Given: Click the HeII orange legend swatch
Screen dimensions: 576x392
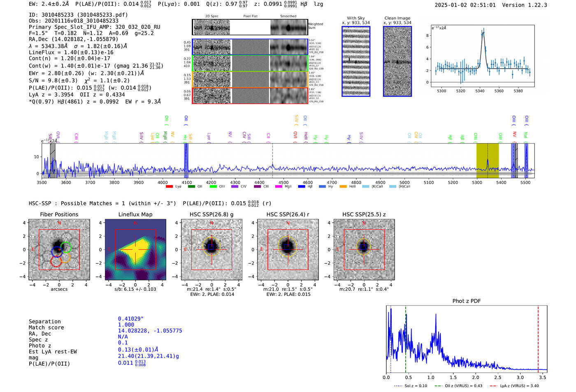Looking at the screenshot, I should (343, 186).
